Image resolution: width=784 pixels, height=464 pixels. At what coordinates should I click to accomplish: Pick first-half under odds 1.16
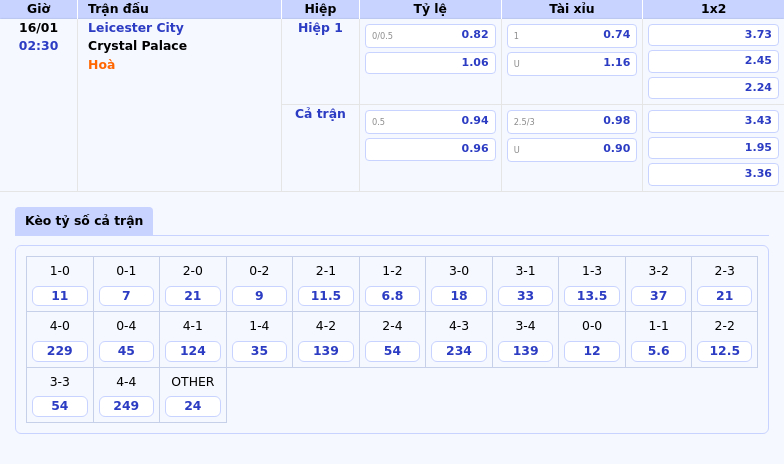[x=571, y=63]
